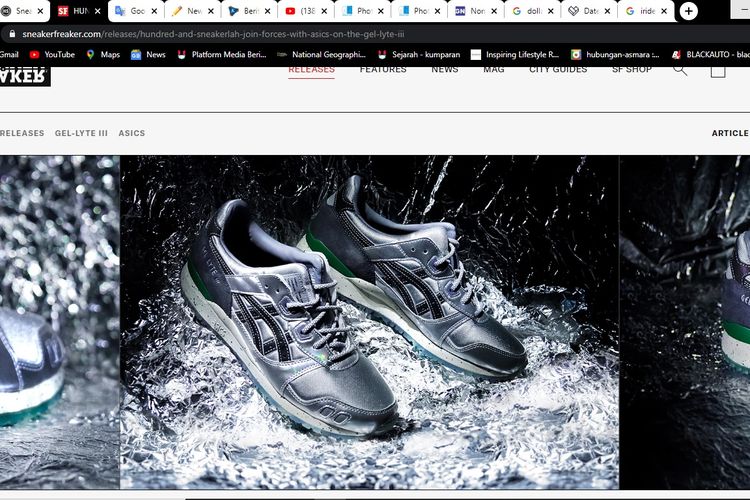
Task: Click the GEL-LYTE III breadcrumb tag
Action: (x=81, y=133)
